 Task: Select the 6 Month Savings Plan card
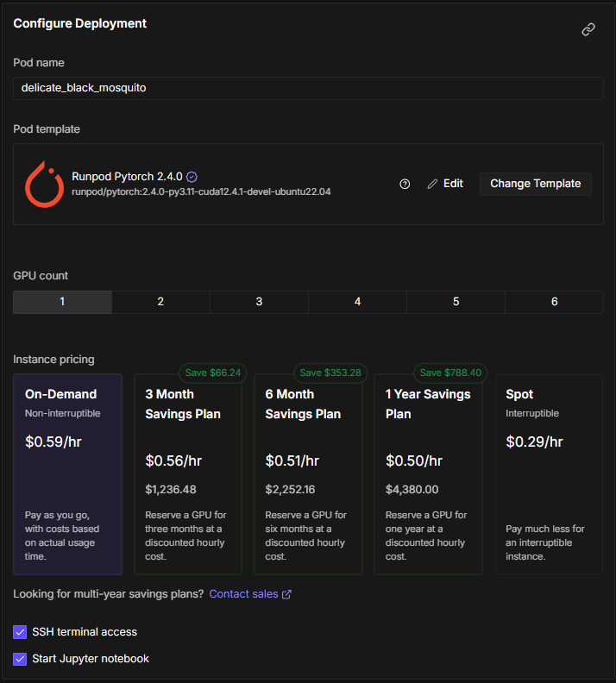[307, 473]
